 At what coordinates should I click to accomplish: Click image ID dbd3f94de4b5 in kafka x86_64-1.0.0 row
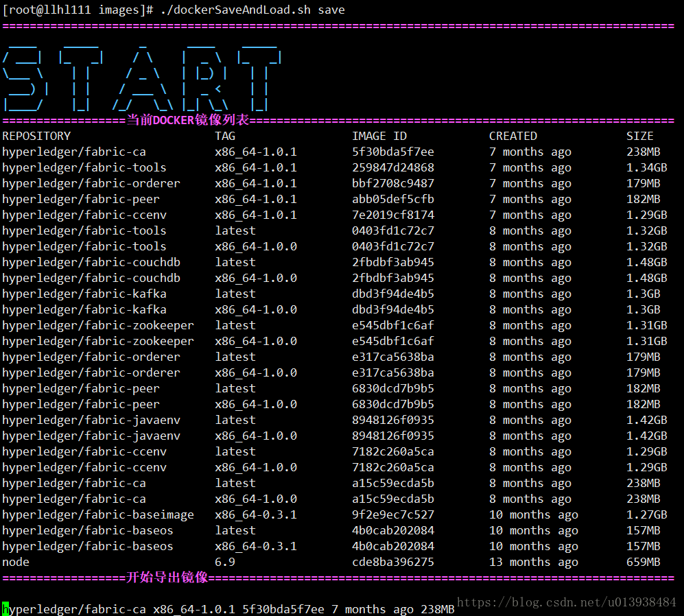pyautogui.click(x=392, y=309)
